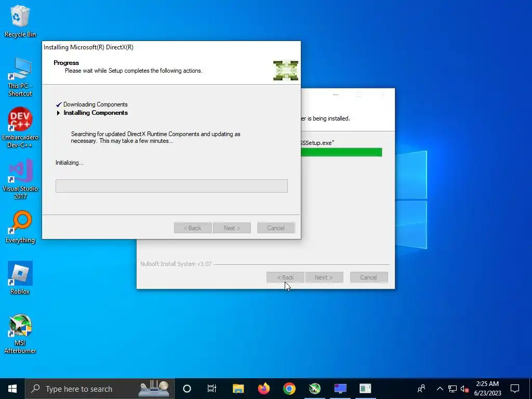The height and width of the screenshot is (399, 532).
Task: Click Cancel in Nullsoft installer window
Action: point(369,277)
